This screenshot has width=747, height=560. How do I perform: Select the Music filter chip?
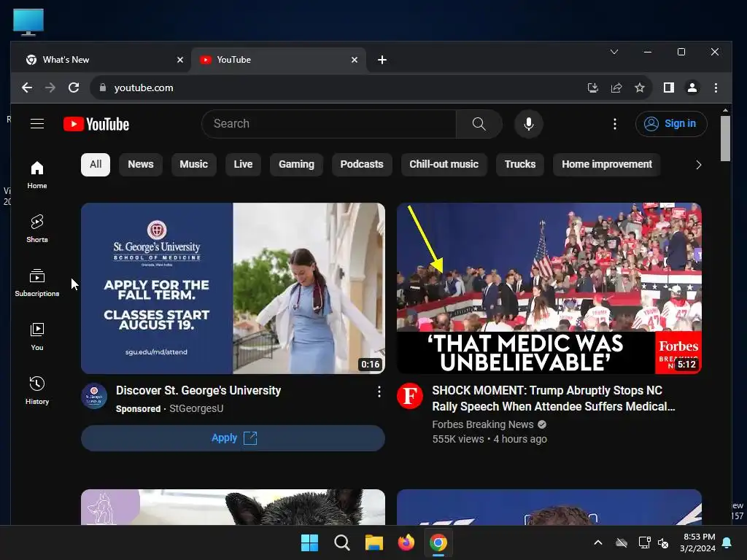coord(193,164)
